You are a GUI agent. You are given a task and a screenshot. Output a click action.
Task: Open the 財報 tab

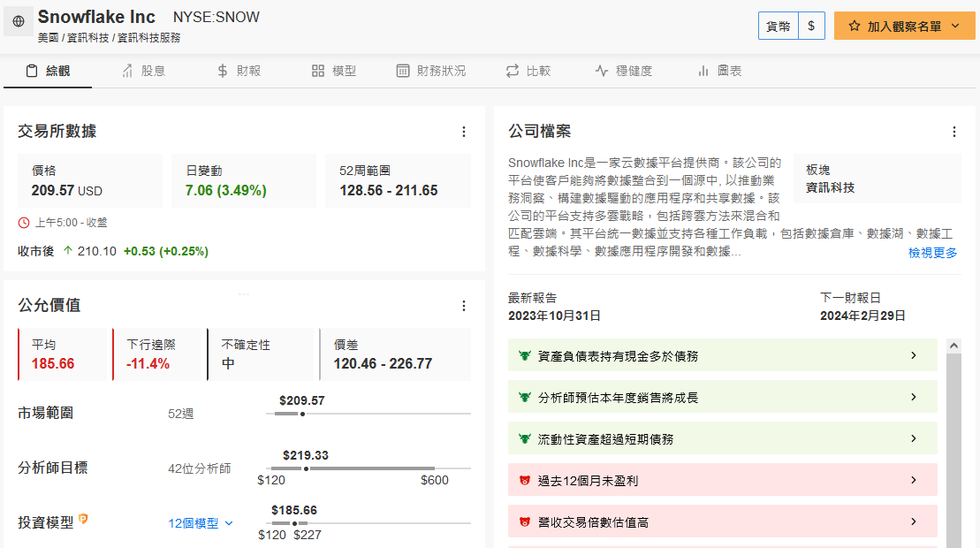point(239,72)
